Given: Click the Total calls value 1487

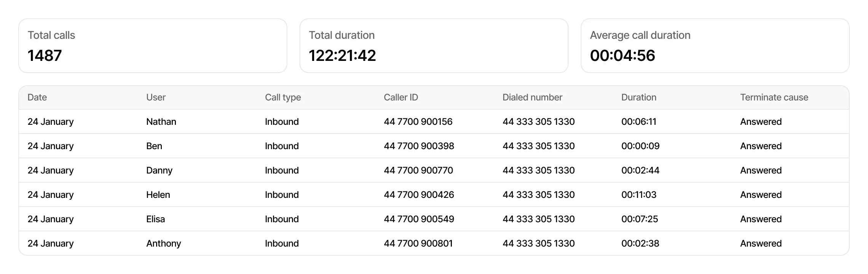Looking at the screenshot, I should click(x=45, y=56).
